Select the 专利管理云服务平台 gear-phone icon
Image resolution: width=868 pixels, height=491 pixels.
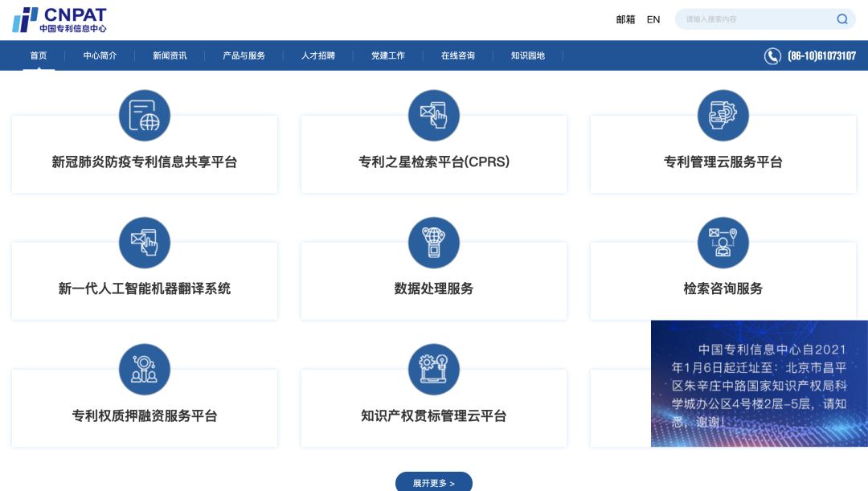coord(723,115)
